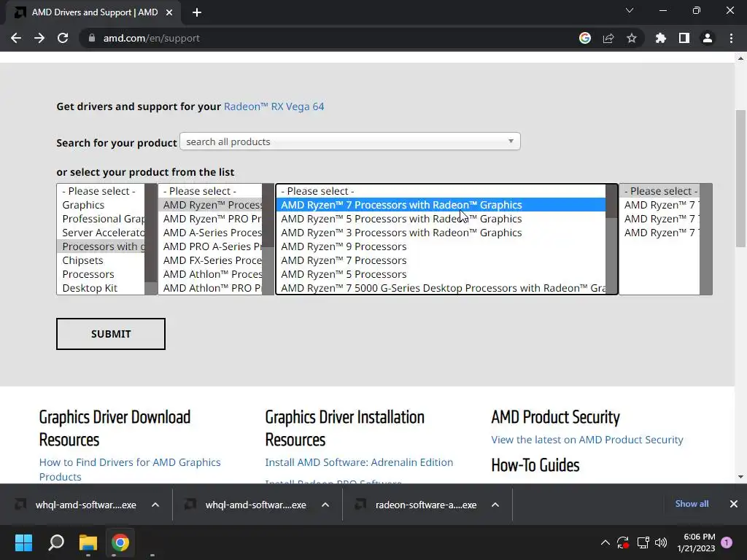747x560 pixels.
Task: Click Please select in the third list
Action: click(x=441, y=191)
